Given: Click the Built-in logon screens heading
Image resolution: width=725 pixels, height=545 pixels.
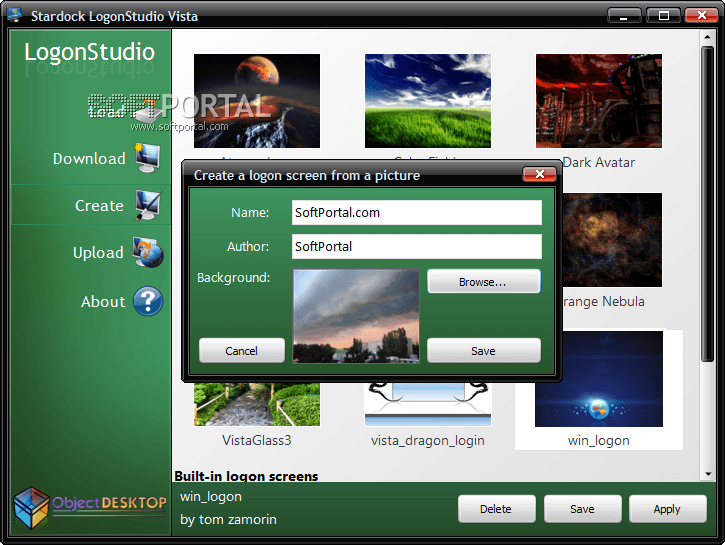Looking at the screenshot, I should [x=246, y=476].
